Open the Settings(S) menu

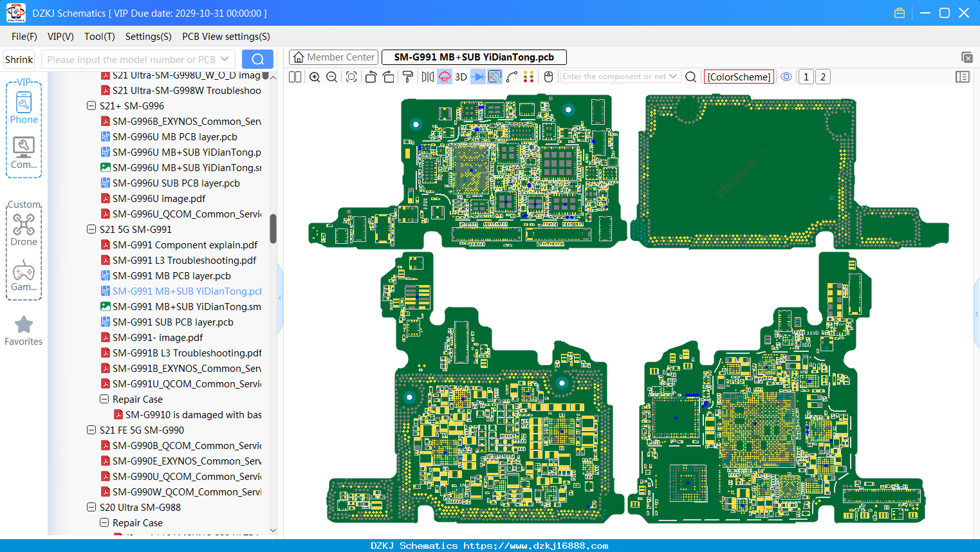pyautogui.click(x=149, y=37)
